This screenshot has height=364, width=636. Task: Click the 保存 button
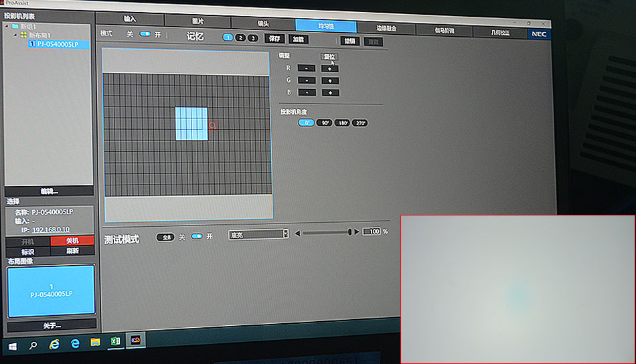click(x=274, y=39)
